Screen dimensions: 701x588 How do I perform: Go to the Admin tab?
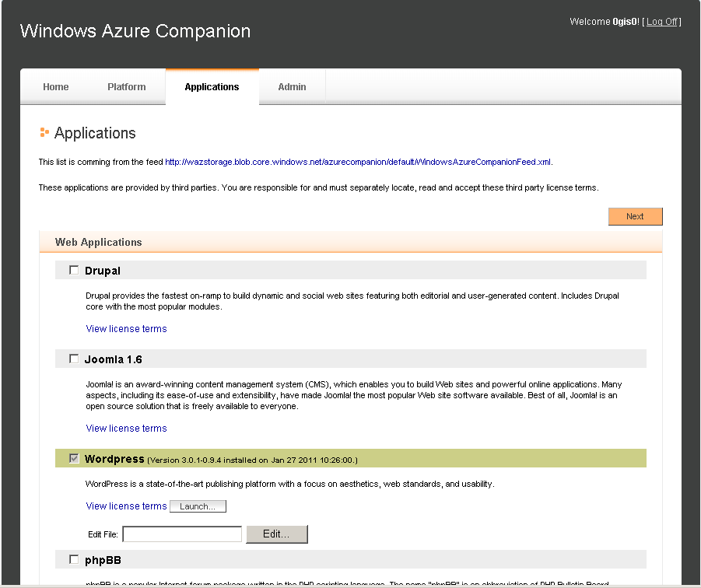292,86
